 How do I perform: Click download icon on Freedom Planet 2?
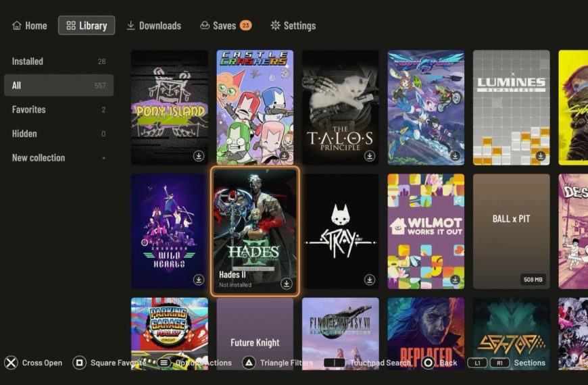click(456, 155)
